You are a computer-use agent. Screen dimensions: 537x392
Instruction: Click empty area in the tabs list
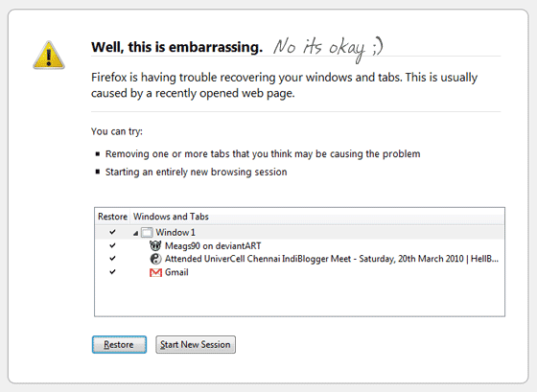(x=299, y=297)
